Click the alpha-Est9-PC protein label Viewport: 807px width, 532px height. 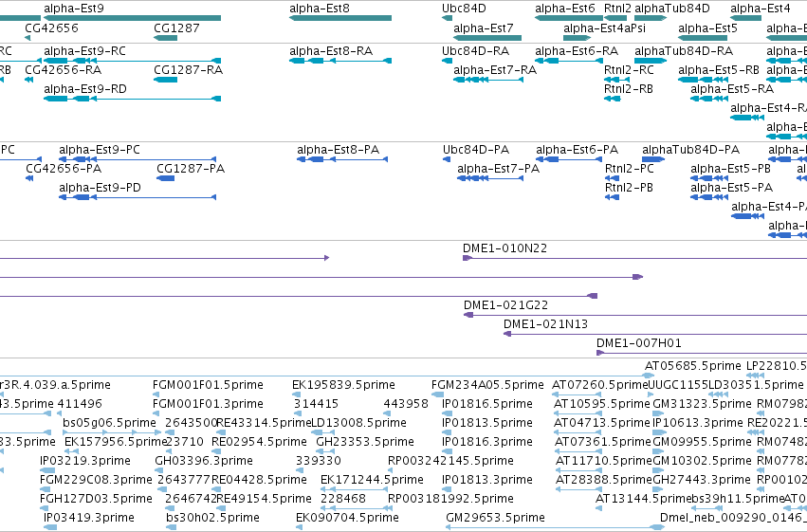point(100,150)
